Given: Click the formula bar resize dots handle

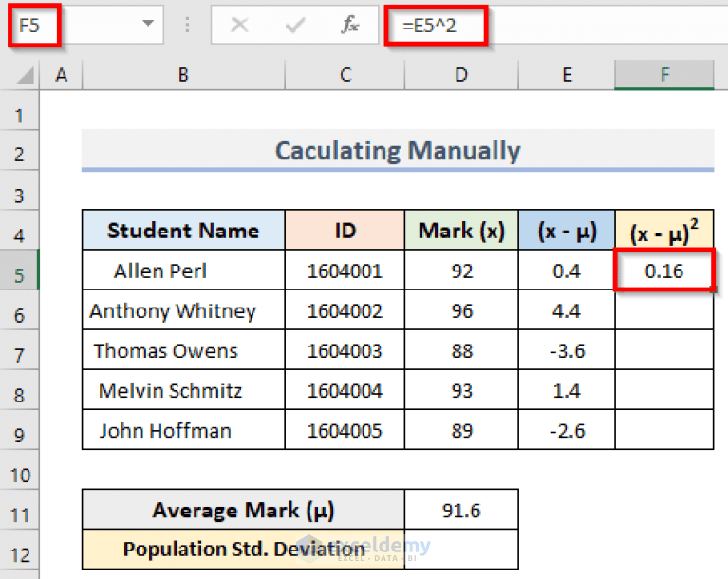Looking at the screenshot, I should (187, 25).
